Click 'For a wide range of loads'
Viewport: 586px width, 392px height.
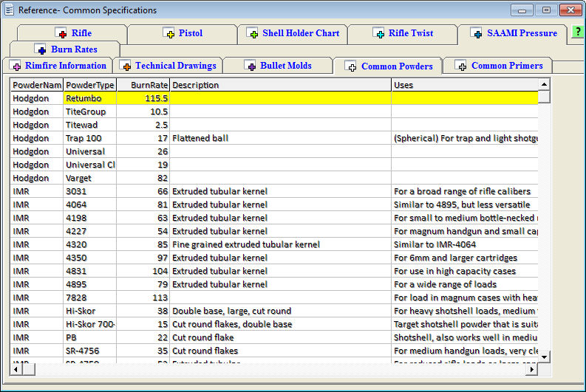tap(465, 284)
